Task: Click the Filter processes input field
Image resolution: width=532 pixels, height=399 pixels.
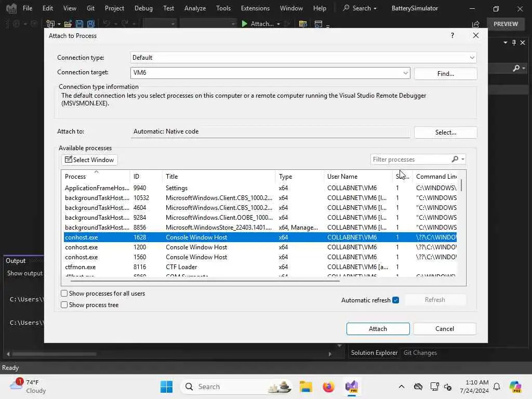Action: (x=410, y=159)
